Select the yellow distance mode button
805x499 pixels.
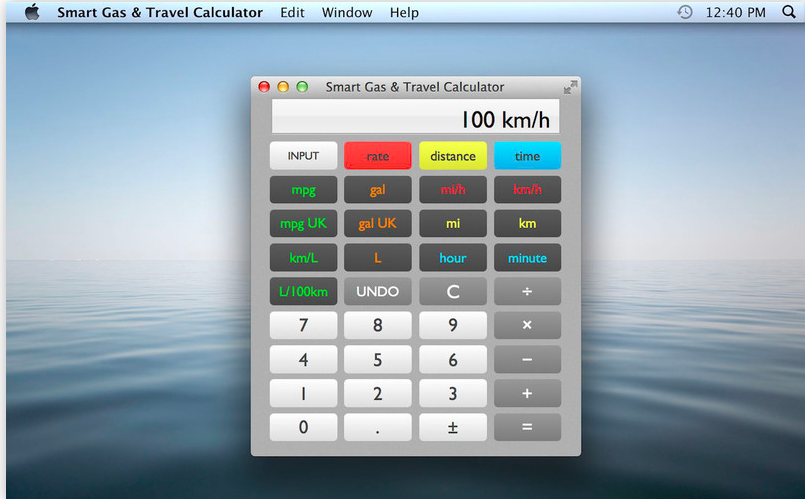452,156
